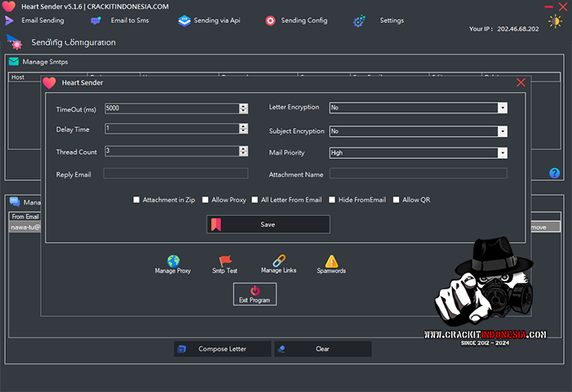
Task: Expand the Letter Encryption dropdown
Action: tap(502, 108)
